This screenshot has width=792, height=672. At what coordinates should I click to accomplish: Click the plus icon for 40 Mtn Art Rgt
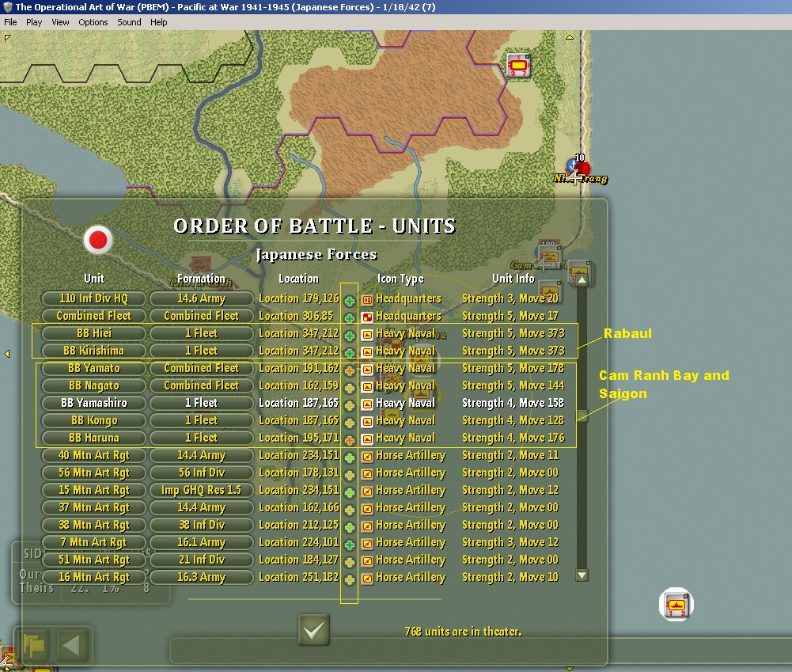coord(349,457)
